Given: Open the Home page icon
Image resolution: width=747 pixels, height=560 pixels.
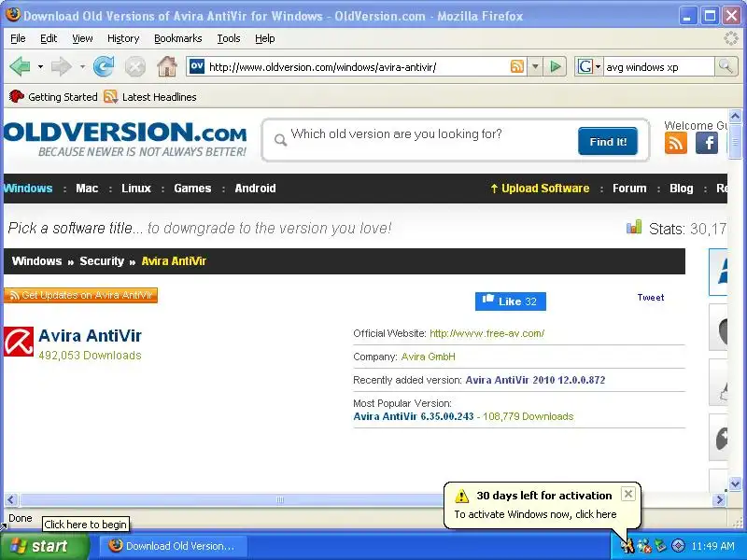Looking at the screenshot, I should click(x=167, y=66).
